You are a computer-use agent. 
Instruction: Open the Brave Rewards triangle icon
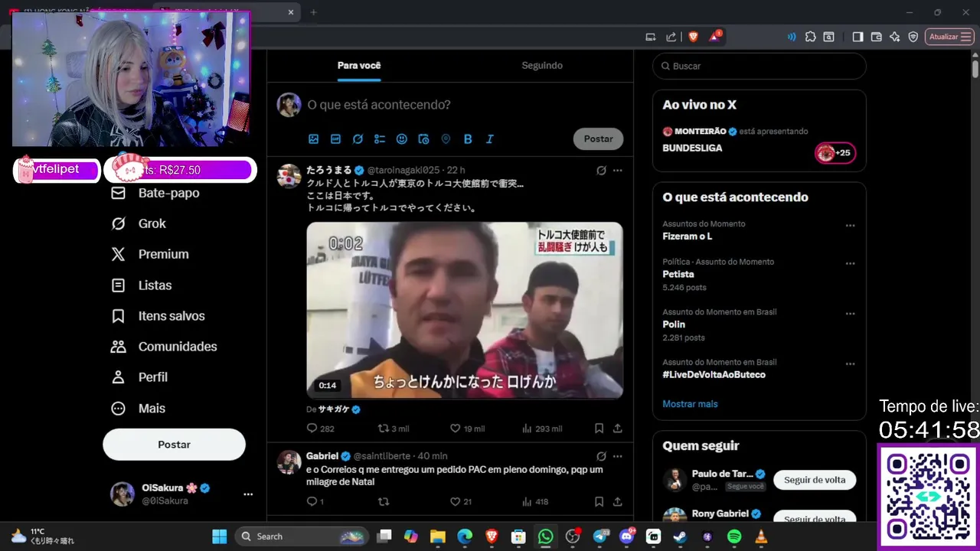(714, 36)
